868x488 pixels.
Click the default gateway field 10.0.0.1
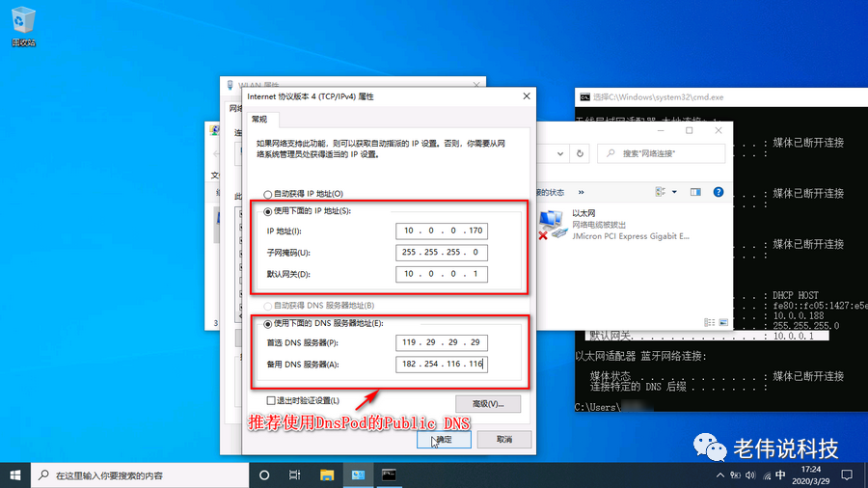pos(441,274)
